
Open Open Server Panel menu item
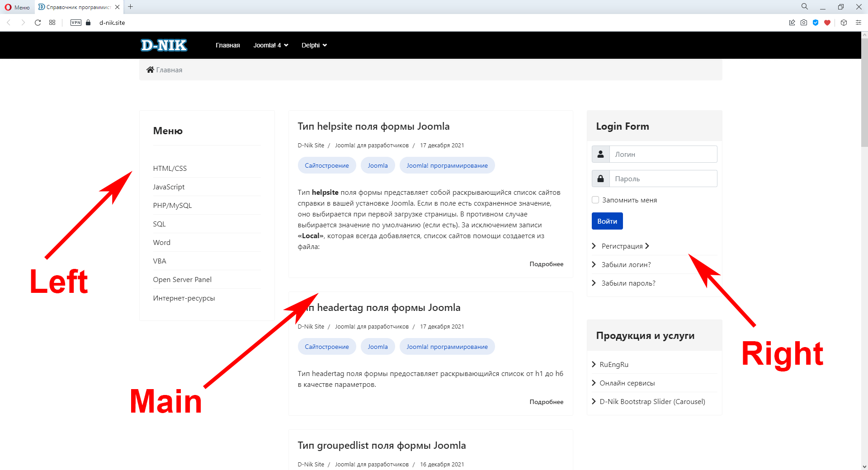(x=182, y=279)
